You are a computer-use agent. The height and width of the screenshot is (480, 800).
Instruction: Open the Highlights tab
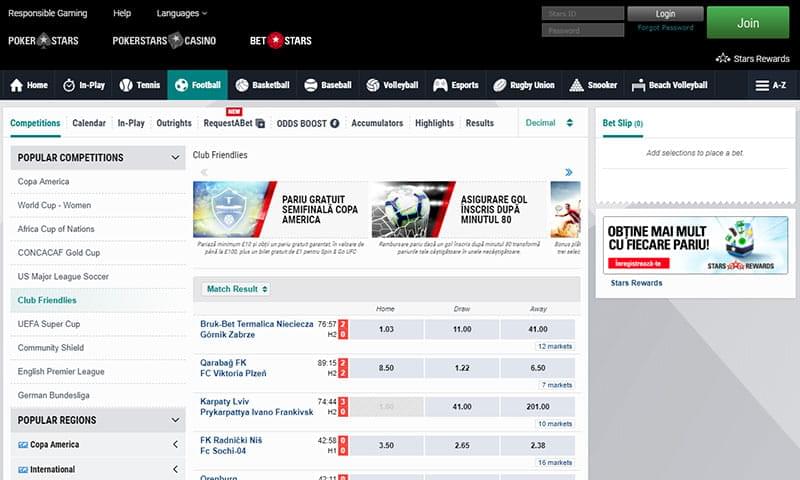[434, 123]
